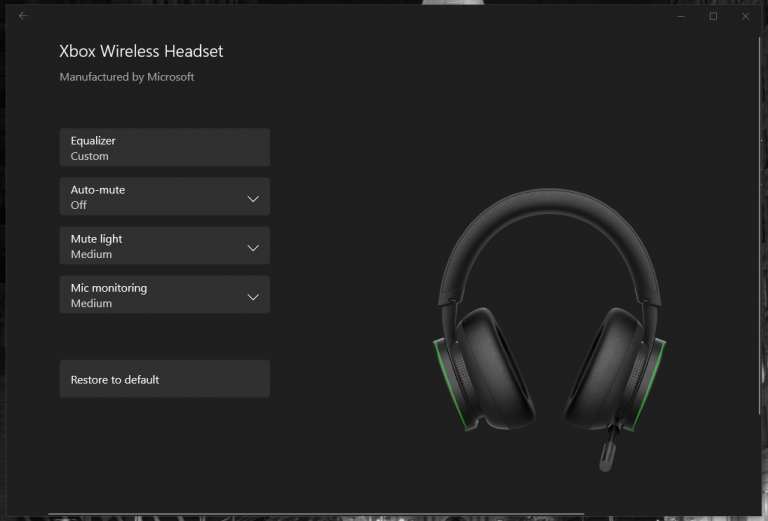Open the Equalizer Custom settings
Image resolution: width=768 pixels, height=521 pixels.
pyautogui.click(x=165, y=147)
